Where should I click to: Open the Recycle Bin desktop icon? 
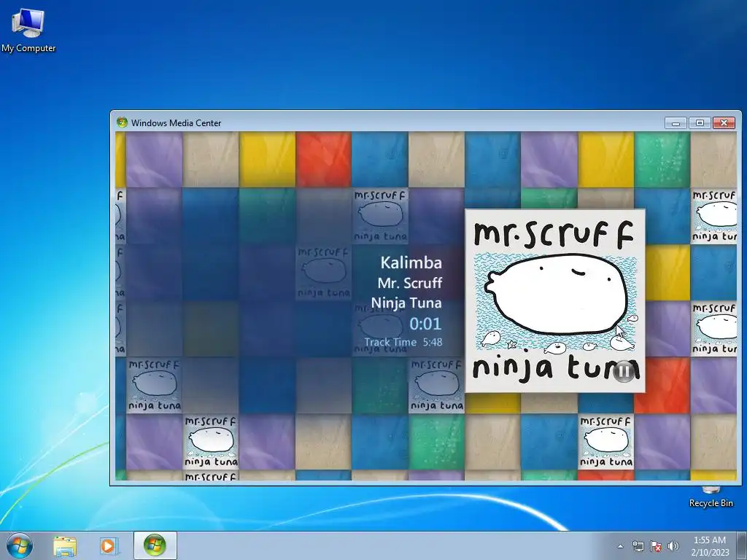point(711,497)
